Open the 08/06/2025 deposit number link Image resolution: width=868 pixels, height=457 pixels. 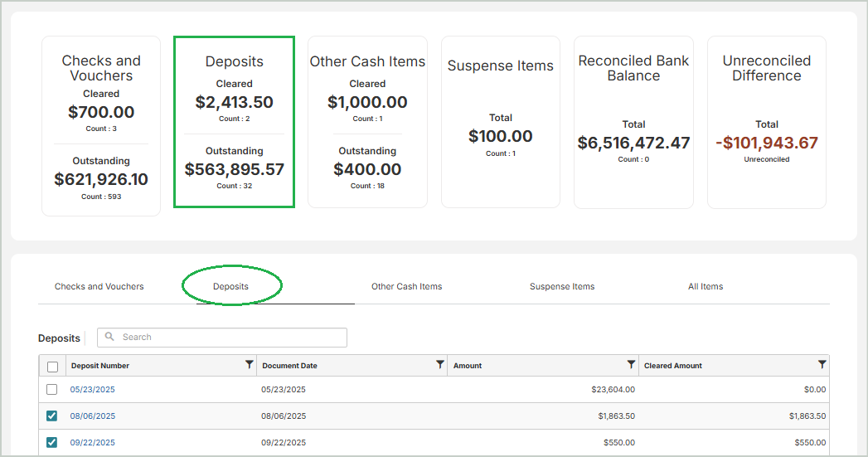[x=93, y=416]
